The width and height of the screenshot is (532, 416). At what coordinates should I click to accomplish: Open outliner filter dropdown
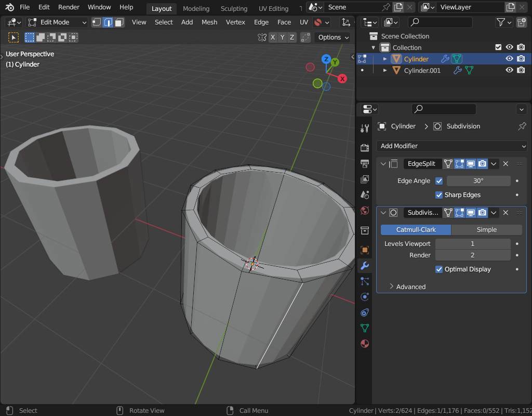(503, 22)
